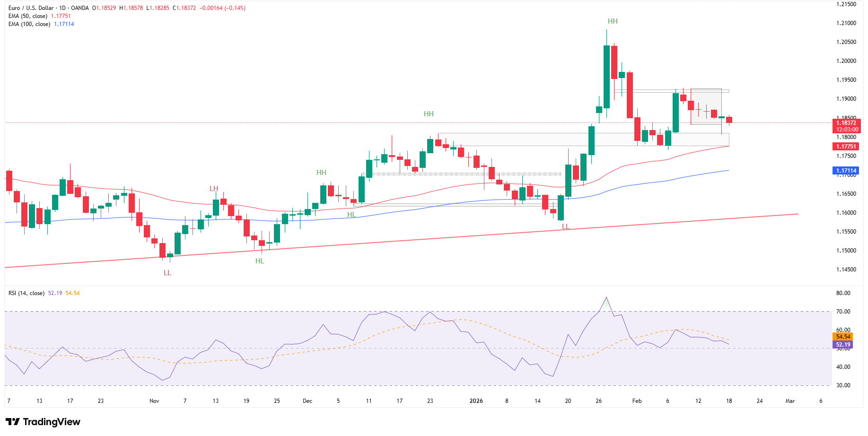
Task: Click '2026' on the time axis
Action: pos(476,401)
